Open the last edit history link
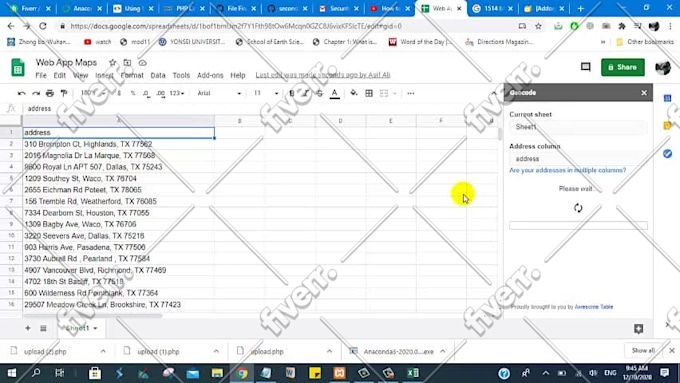 pyautogui.click(x=323, y=75)
